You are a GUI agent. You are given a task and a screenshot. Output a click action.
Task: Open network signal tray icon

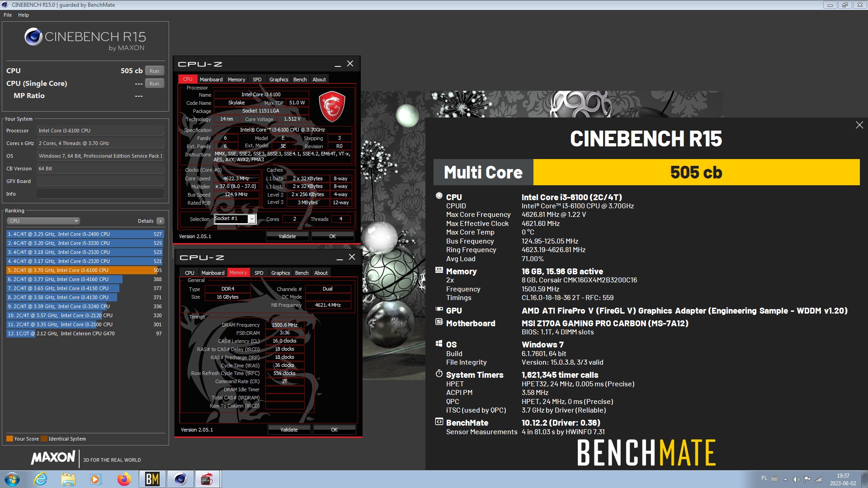[x=818, y=479]
